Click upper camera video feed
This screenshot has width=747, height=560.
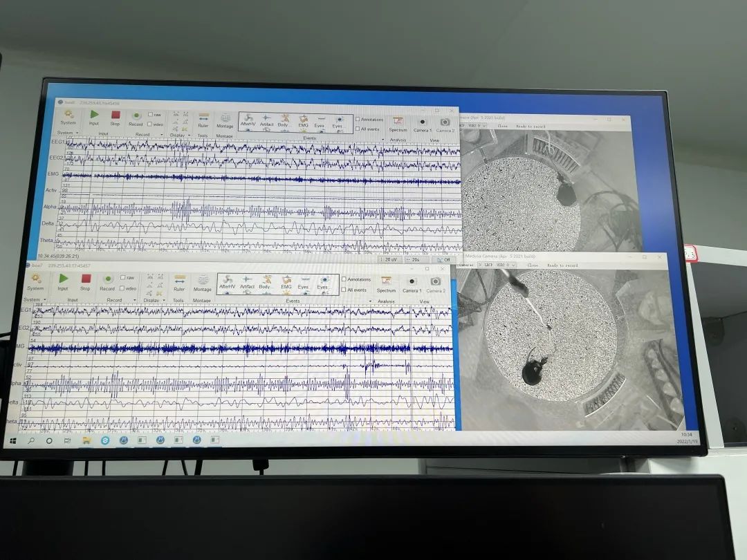551,191
